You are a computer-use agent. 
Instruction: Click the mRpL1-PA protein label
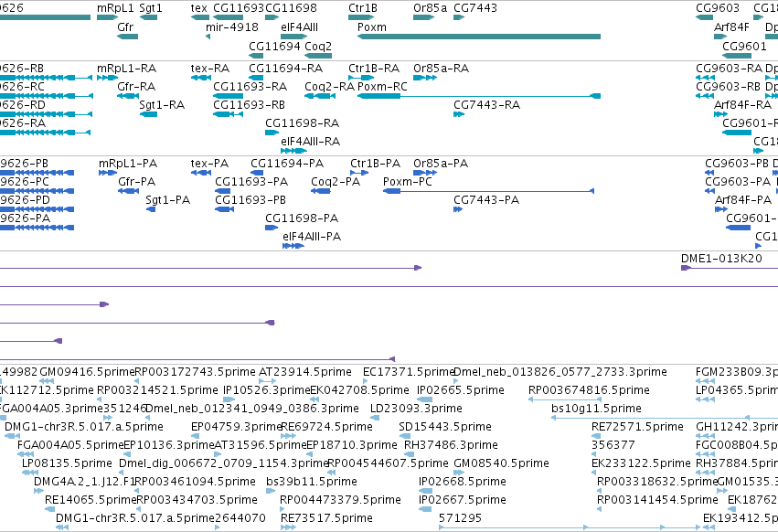pyautogui.click(x=128, y=164)
